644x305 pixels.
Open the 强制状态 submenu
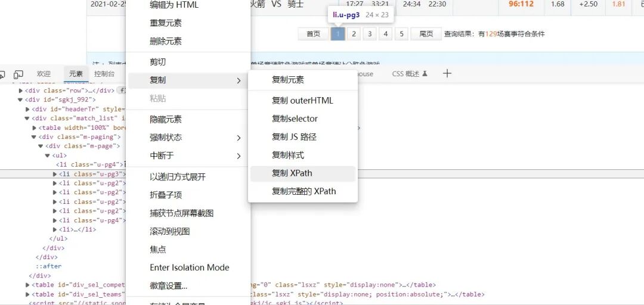pos(188,138)
